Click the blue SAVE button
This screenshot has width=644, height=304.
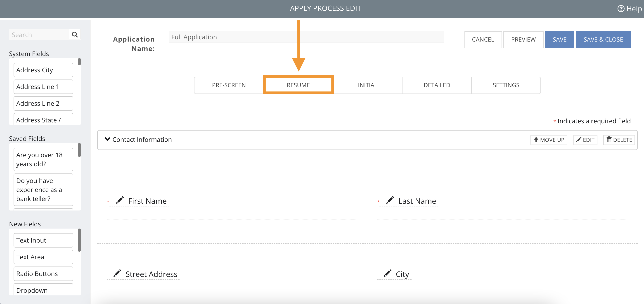pos(559,40)
